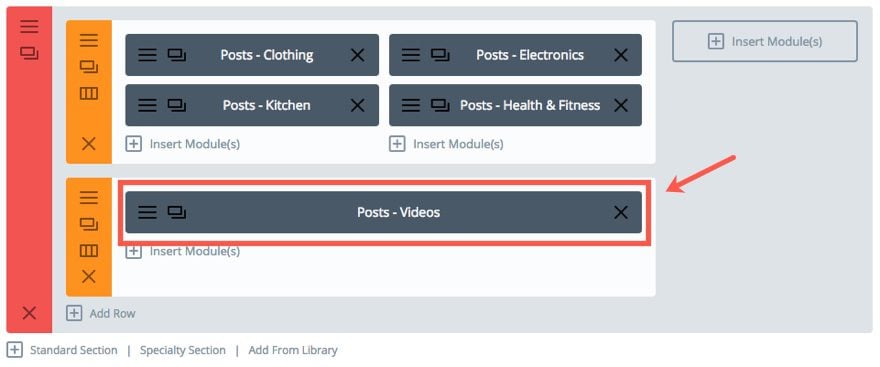Delete the second orange row
The width and height of the screenshot is (880, 367).
coord(89,276)
